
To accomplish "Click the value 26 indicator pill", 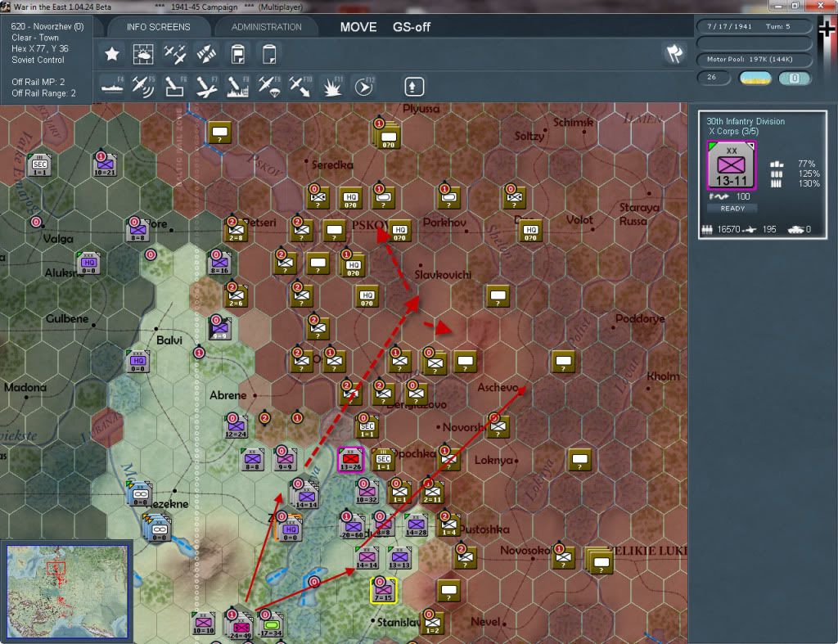I will point(714,78).
